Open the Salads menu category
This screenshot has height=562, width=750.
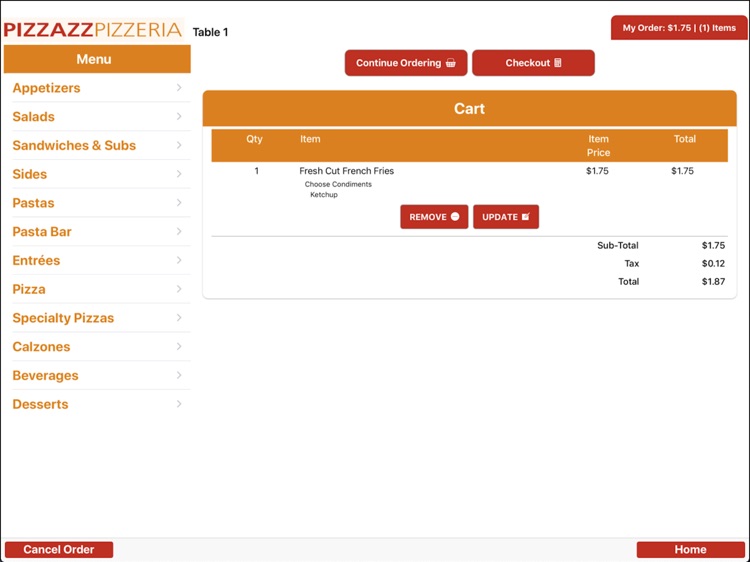(x=97, y=116)
